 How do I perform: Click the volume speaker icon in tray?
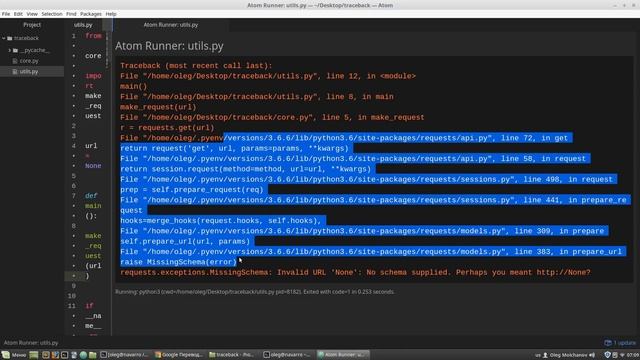click(x=592, y=355)
